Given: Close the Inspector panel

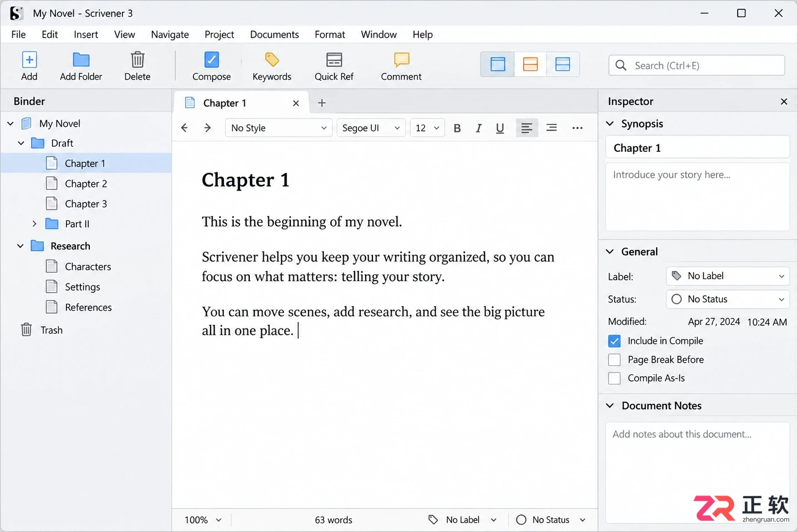Looking at the screenshot, I should point(784,101).
